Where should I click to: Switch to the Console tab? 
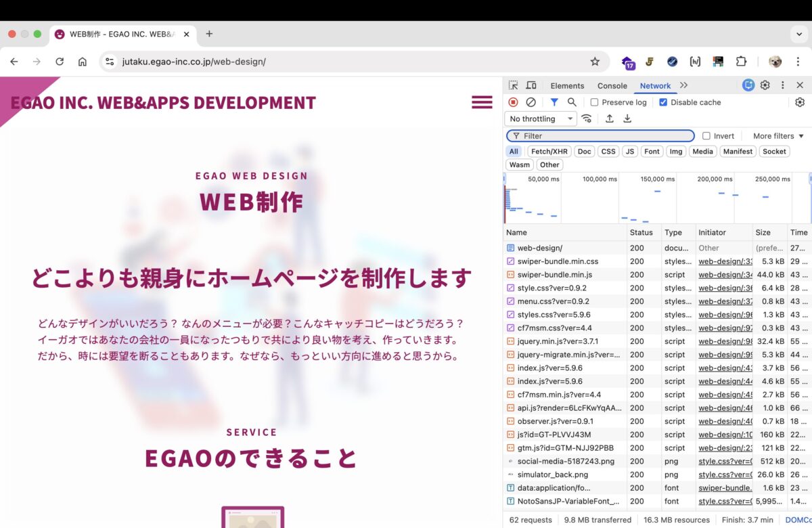coord(612,86)
